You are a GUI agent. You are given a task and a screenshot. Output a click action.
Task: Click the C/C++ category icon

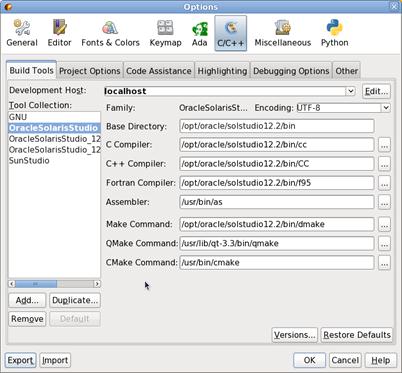tap(231, 33)
